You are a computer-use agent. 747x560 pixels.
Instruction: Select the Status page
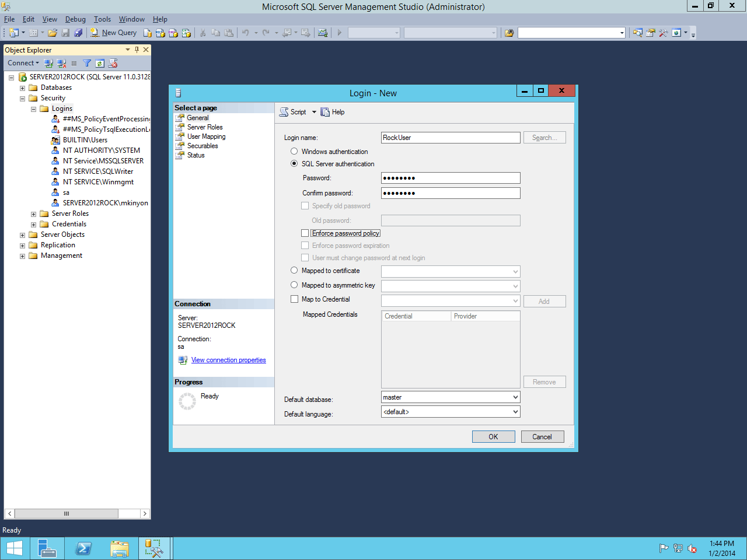[x=196, y=155]
